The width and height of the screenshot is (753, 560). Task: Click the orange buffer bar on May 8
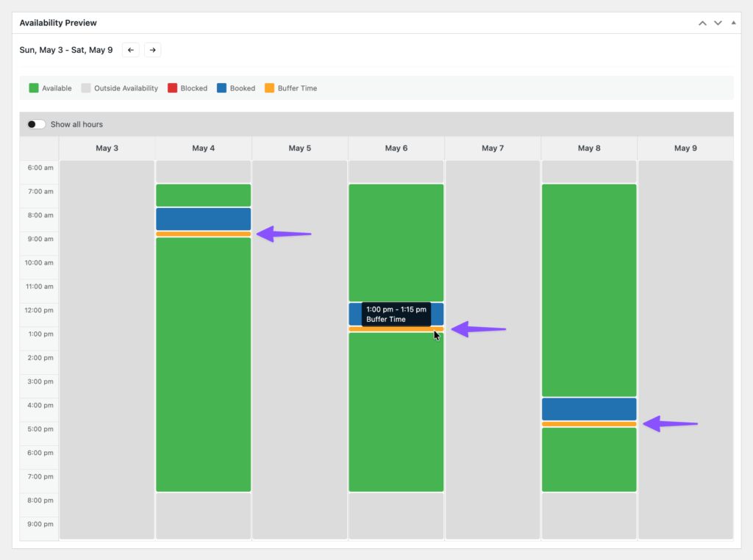pyautogui.click(x=588, y=424)
